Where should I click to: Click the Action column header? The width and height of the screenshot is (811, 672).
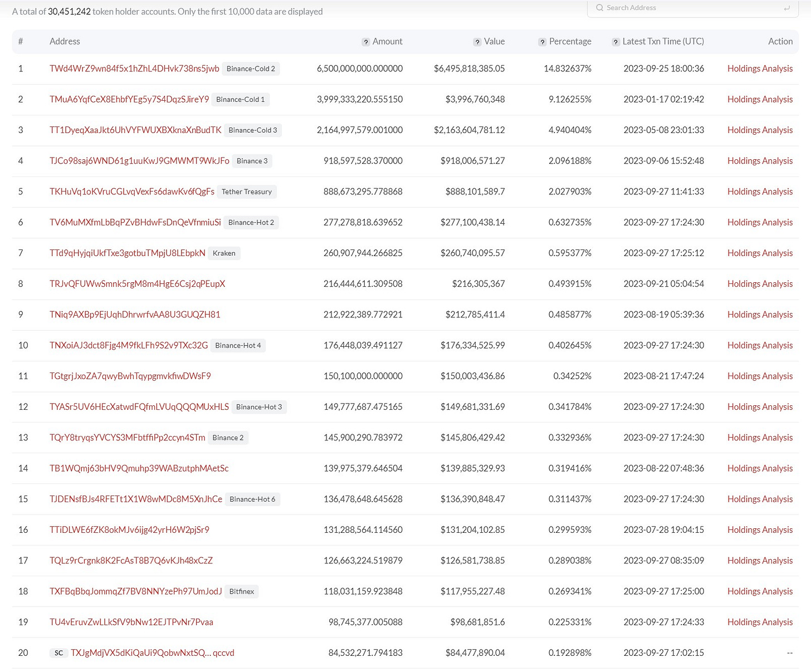(780, 41)
